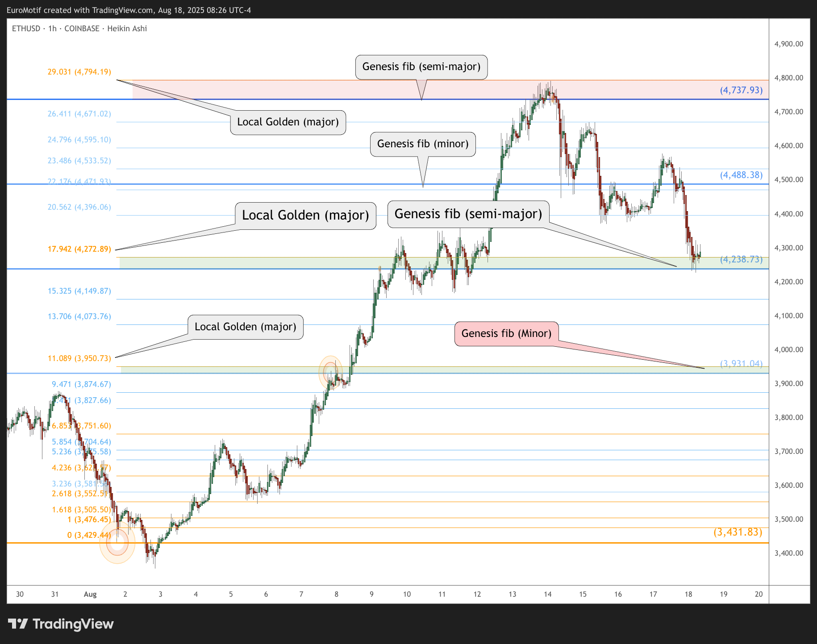The width and height of the screenshot is (817, 644).
Task: Select the pink Genesis fib (Minor) callout
Action: 506,334
